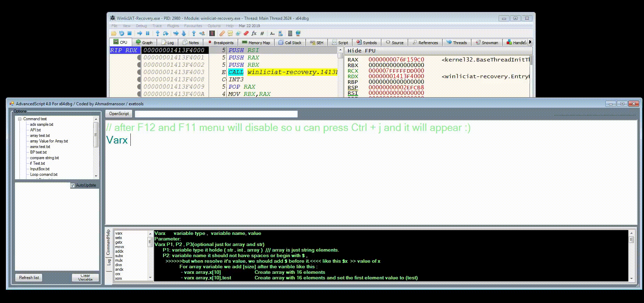This screenshot has height=303, width=644.
Task: Open the Breakpoints tab
Action: tap(220, 42)
